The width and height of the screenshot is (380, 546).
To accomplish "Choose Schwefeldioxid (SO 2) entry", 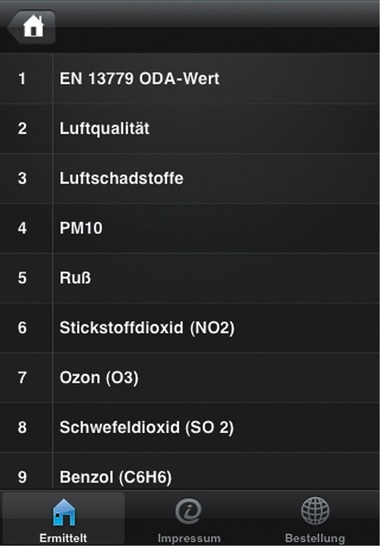I will 190,427.
